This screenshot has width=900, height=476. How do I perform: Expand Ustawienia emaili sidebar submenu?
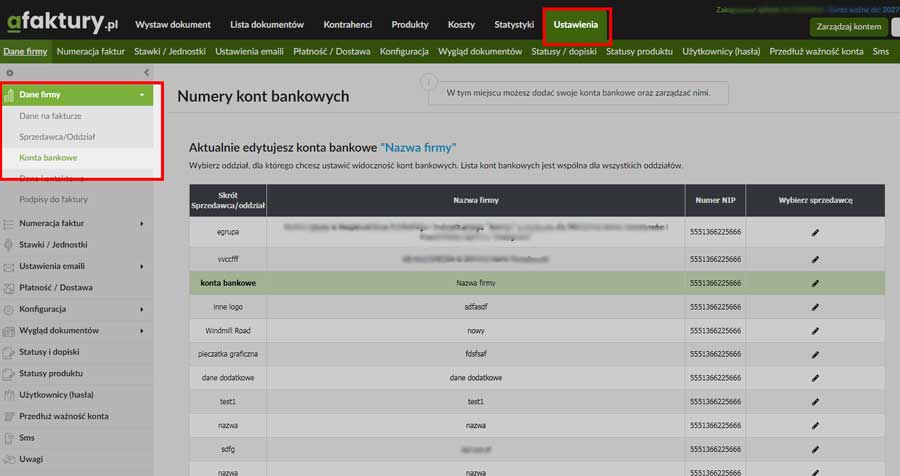[x=142, y=266]
